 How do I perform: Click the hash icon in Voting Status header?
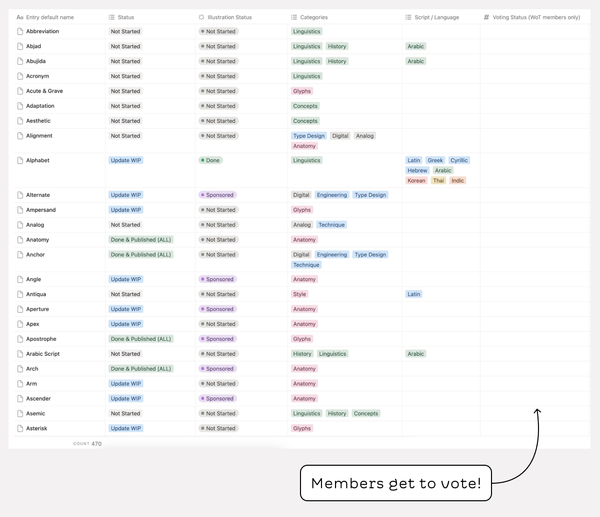point(486,17)
